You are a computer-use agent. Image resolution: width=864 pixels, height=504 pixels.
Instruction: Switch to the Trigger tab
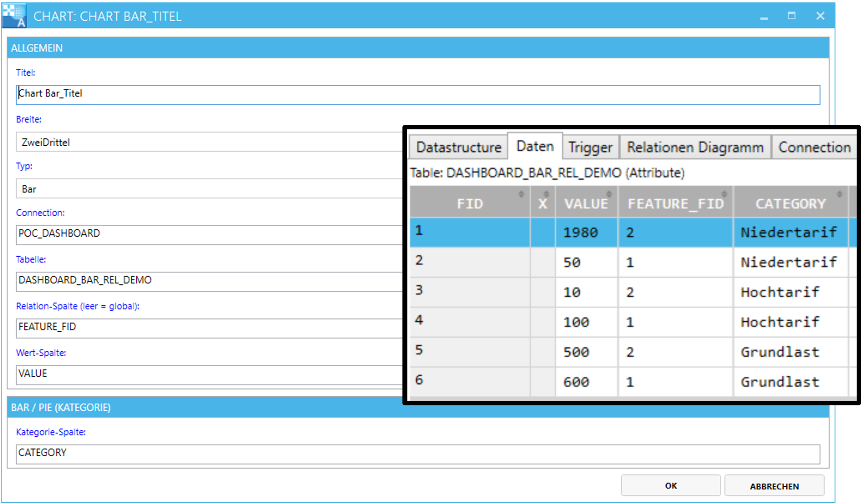[x=590, y=147]
